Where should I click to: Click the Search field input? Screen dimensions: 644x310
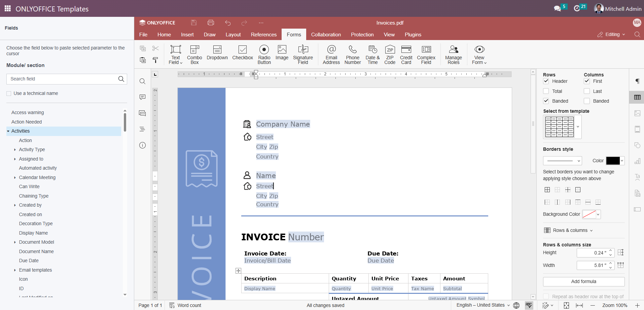point(67,79)
